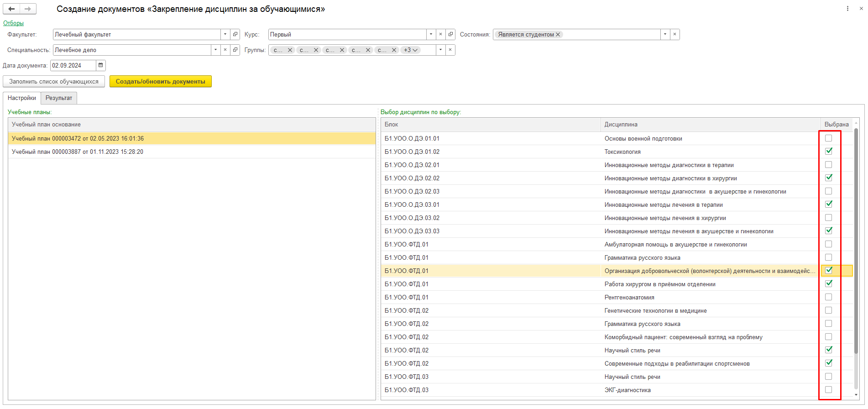Clear the Группы field with the X icon

coord(450,50)
